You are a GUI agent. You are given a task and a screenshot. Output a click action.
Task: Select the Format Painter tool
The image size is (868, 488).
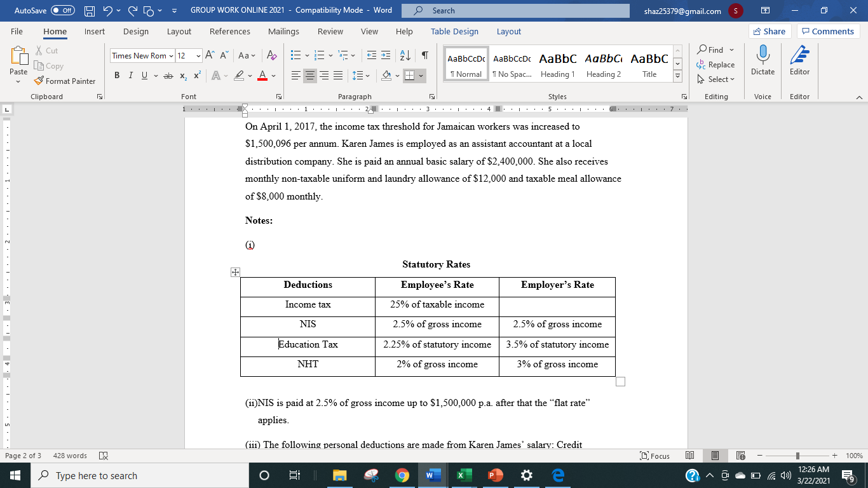pyautogui.click(x=64, y=81)
